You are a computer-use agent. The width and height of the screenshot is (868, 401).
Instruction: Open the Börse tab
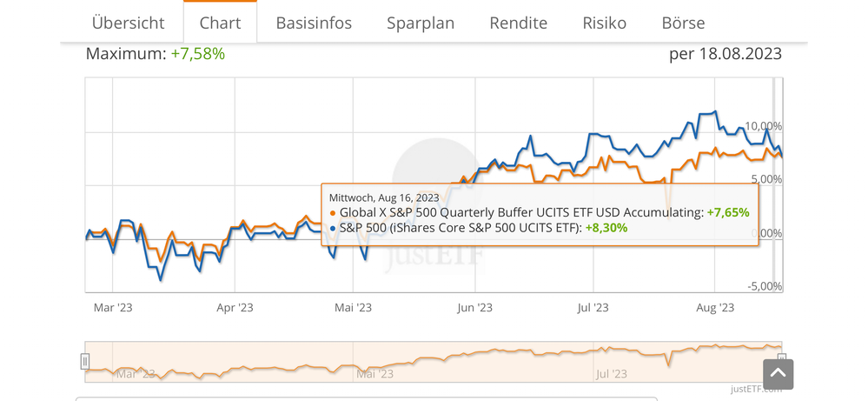(683, 23)
